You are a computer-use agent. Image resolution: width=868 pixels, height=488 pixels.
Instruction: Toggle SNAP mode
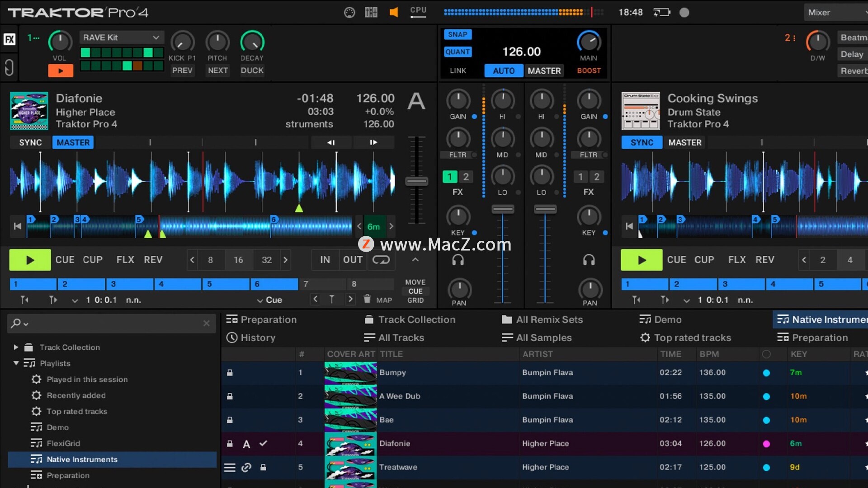coord(458,35)
